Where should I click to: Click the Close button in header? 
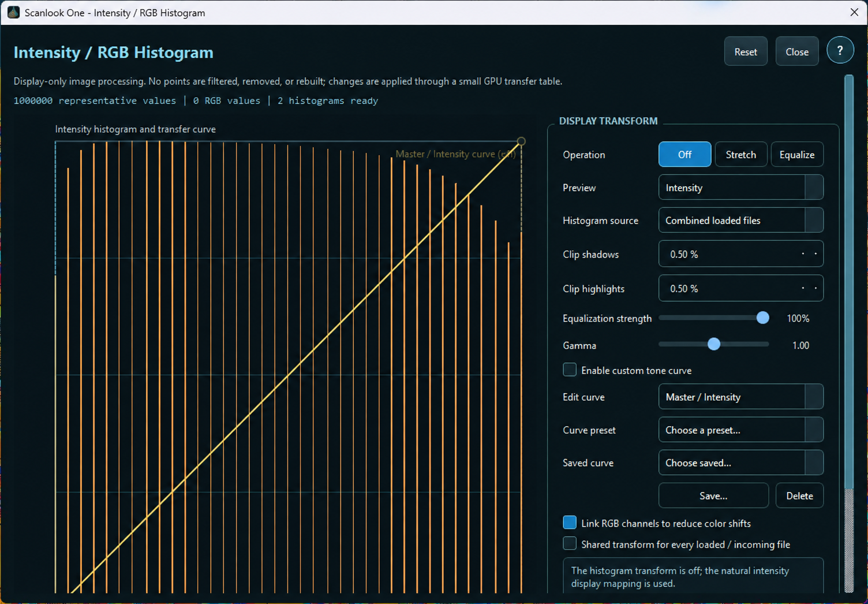pyautogui.click(x=797, y=51)
